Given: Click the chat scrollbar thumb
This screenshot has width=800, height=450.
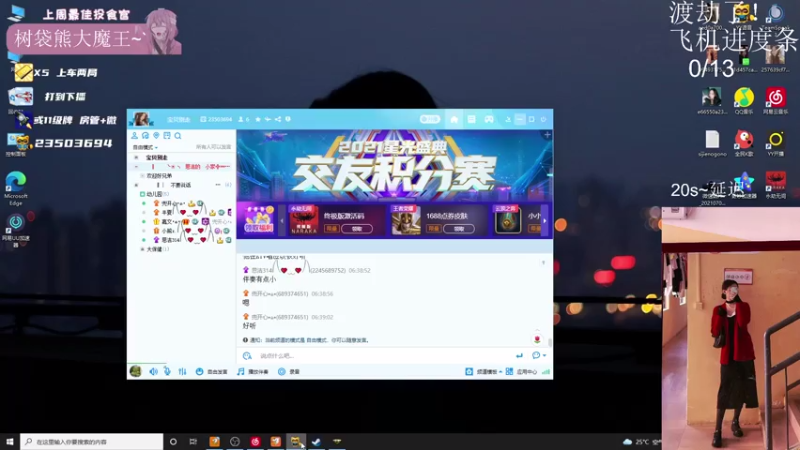Looking at the screenshot, I should (549, 341).
